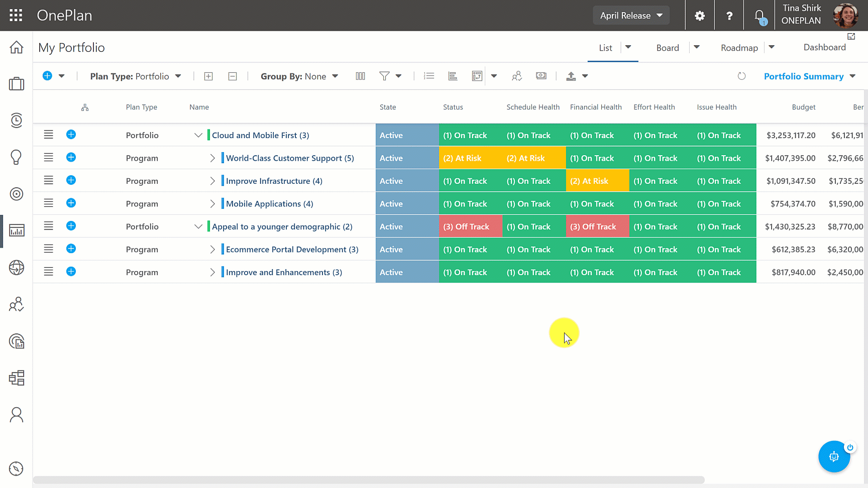Click the settings gear icon
The image size is (868, 488).
point(700,16)
